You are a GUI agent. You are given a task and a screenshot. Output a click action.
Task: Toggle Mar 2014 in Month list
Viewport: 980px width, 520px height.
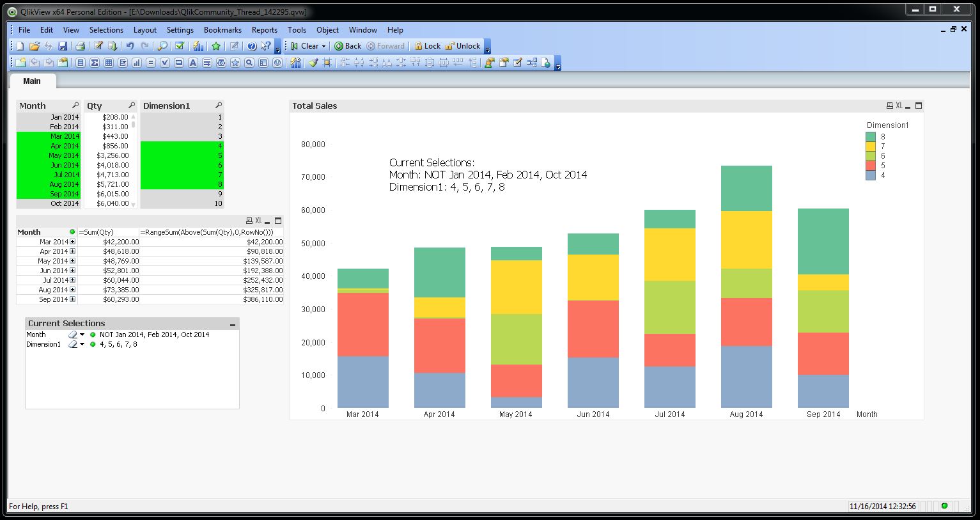(49, 136)
